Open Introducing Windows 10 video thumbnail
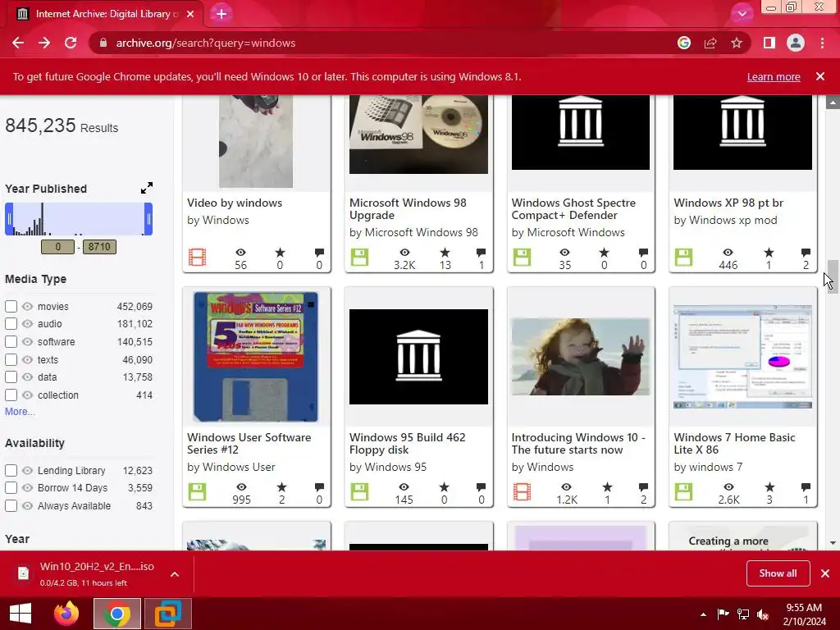This screenshot has height=630, width=840. pos(581,357)
